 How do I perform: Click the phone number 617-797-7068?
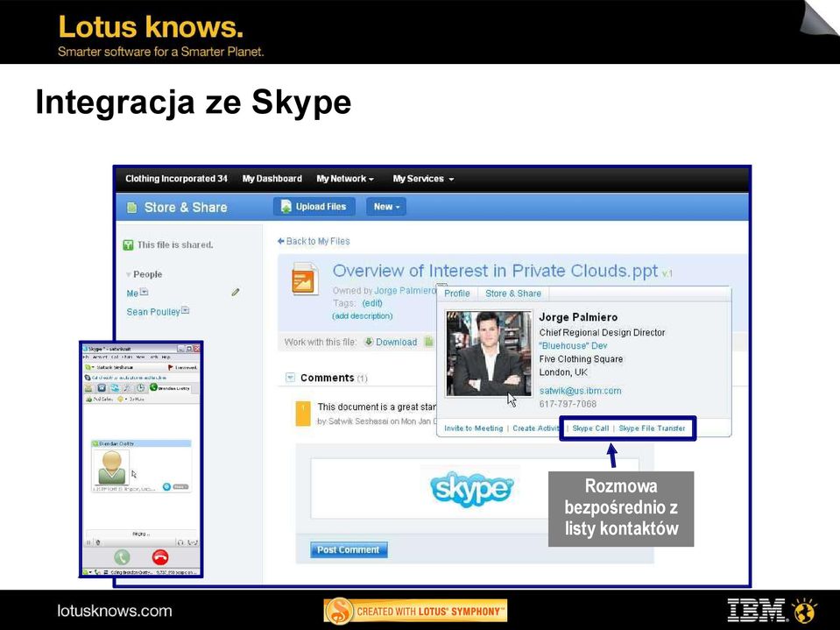click(x=568, y=404)
